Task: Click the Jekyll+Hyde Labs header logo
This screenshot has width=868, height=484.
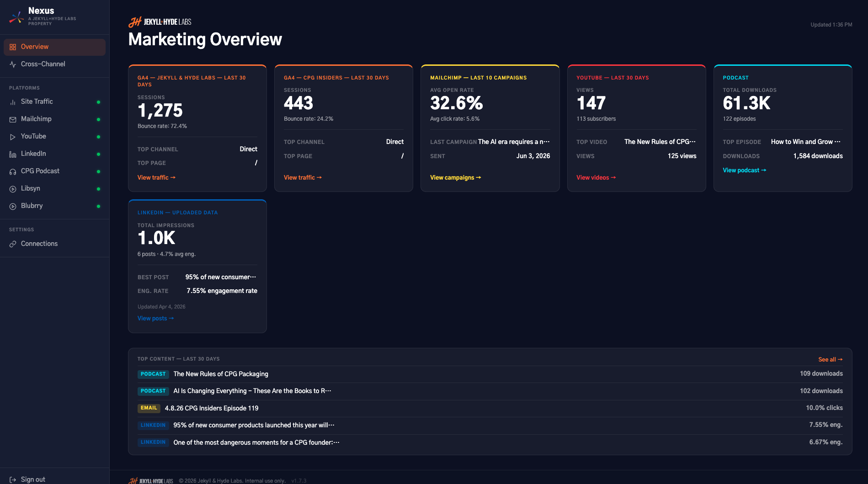Action: 160,22
